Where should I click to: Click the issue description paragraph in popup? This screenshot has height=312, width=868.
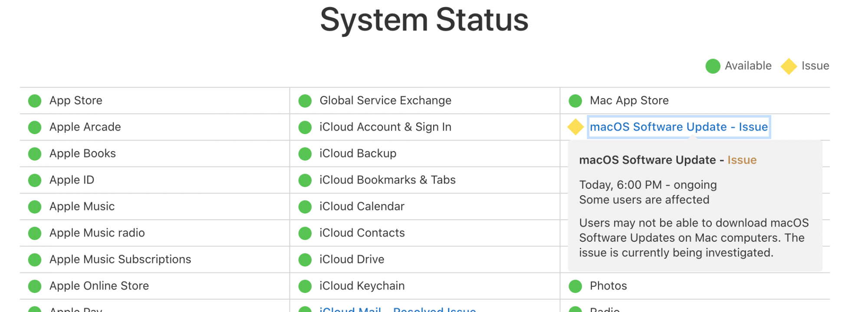click(694, 238)
